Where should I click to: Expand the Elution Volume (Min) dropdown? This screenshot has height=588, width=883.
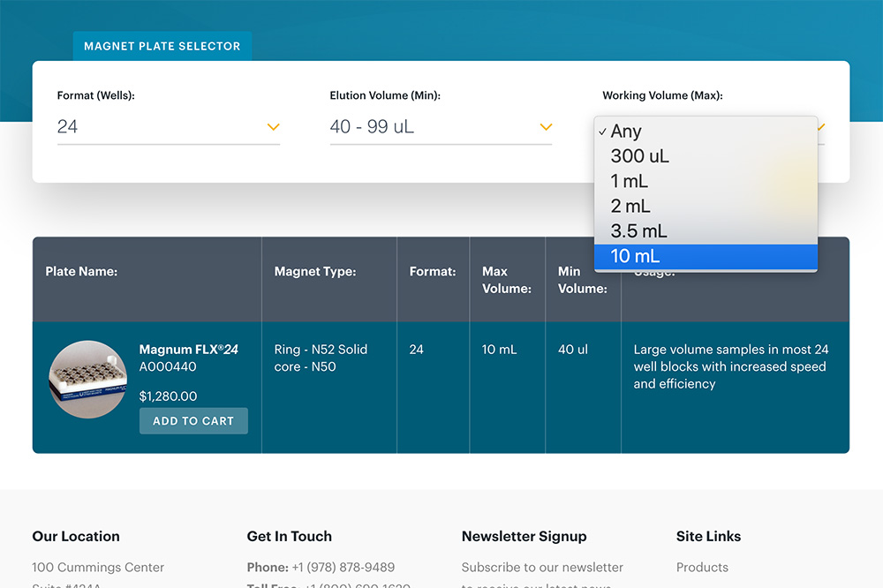tap(440, 127)
